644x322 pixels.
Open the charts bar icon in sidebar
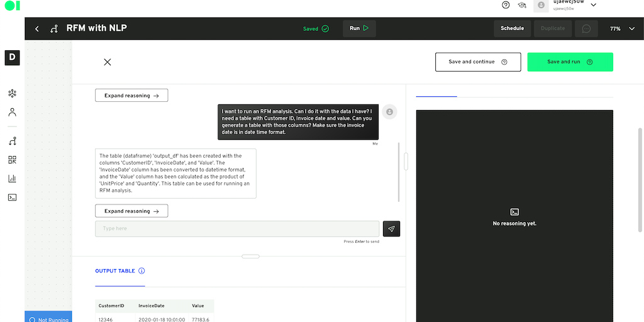pyautogui.click(x=13, y=178)
